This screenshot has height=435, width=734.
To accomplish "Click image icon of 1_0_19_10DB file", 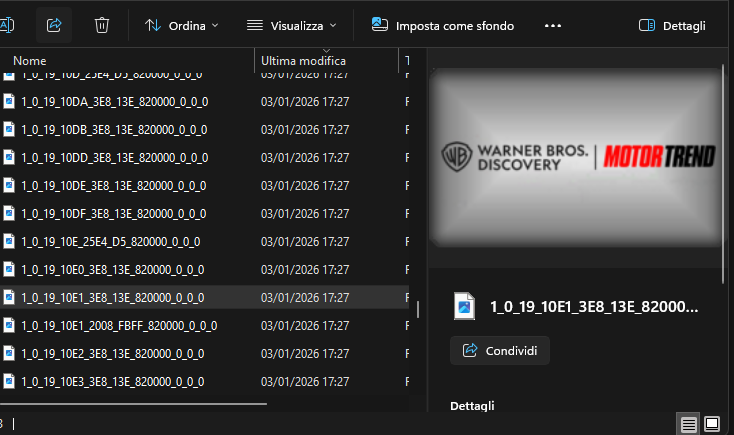I will click(x=9, y=129).
